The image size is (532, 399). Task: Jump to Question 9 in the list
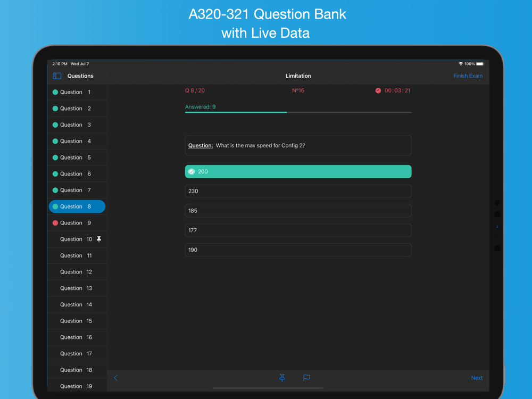tap(77, 223)
